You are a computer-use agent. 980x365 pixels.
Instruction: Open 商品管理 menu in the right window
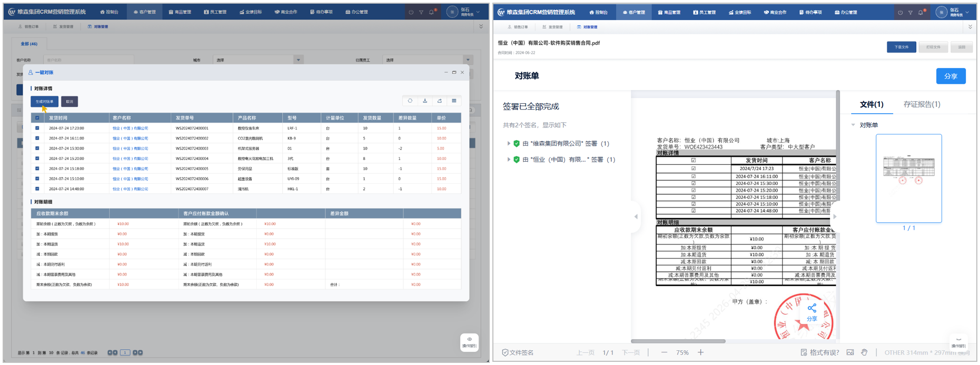pos(669,12)
